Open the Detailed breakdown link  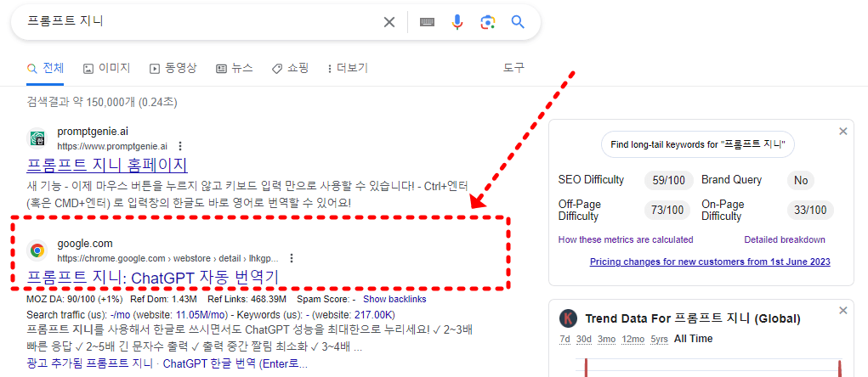pos(785,240)
